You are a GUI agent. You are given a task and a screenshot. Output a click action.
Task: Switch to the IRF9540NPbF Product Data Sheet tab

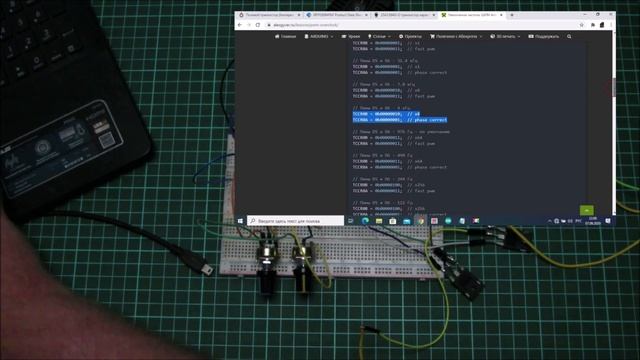point(336,15)
